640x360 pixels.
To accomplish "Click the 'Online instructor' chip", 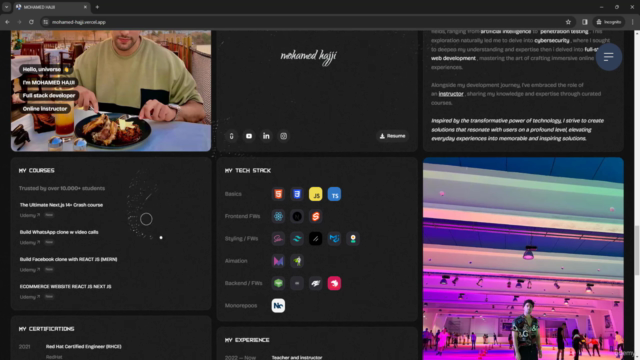I will coord(45,109).
